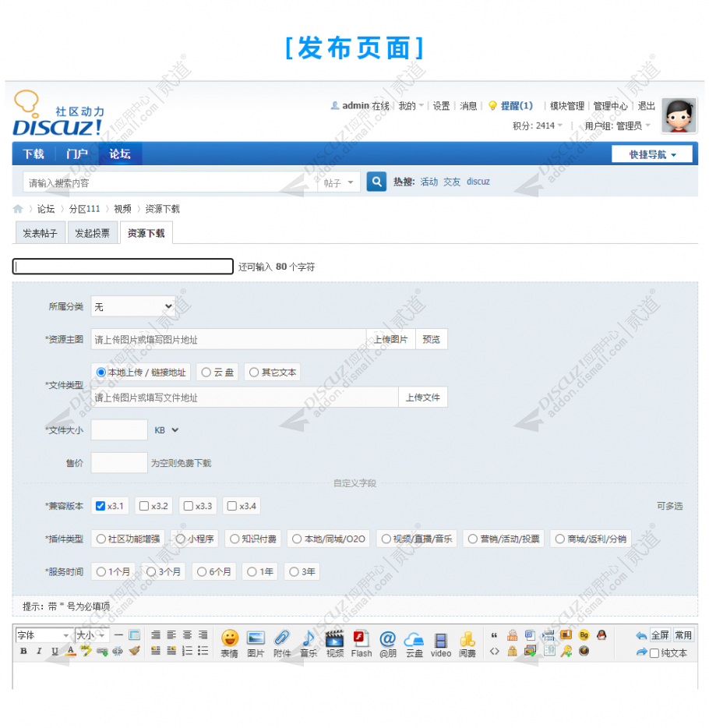The width and height of the screenshot is (709, 728).
Task: Expand the 积分: 2414 credits dropdown
Action: 538,125
